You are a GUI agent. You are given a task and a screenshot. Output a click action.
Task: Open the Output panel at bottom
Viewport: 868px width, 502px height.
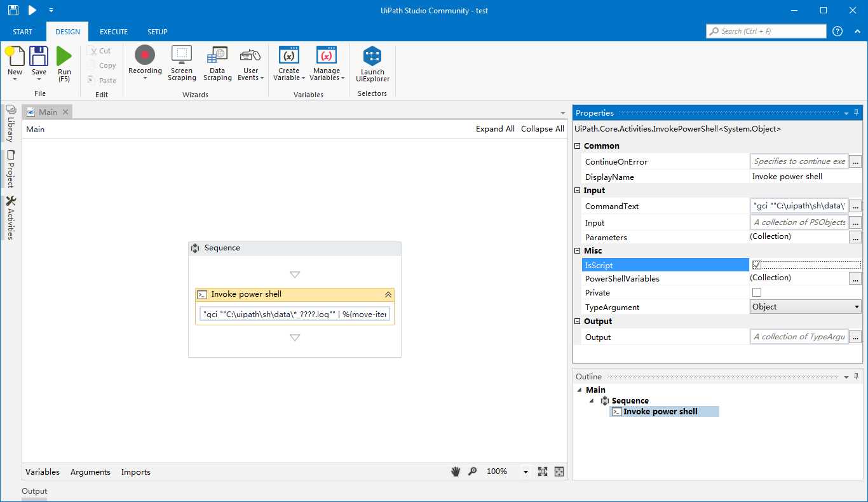(34, 491)
